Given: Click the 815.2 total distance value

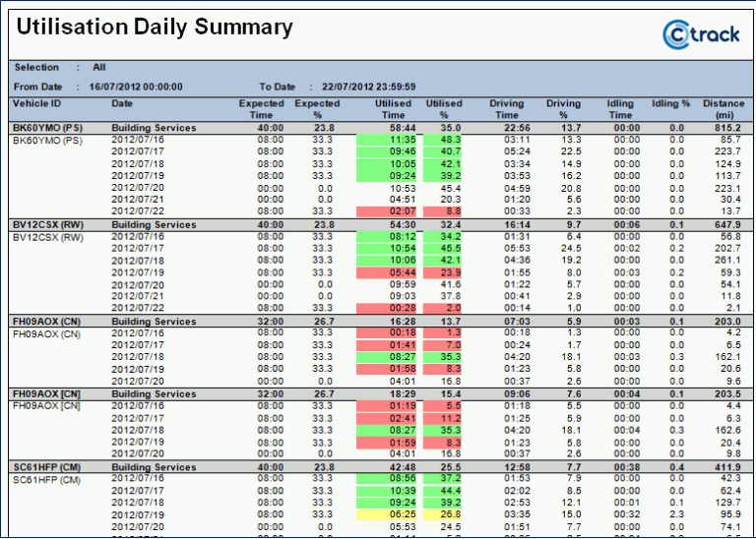Looking at the screenshot, I should click(x=726, y=128).
